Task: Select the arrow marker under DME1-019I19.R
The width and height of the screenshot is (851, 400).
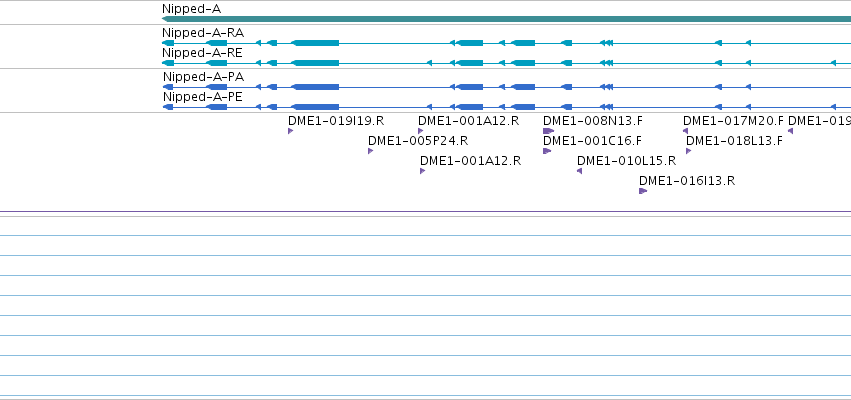Action: pyautogui.click(x=290, y=131)
